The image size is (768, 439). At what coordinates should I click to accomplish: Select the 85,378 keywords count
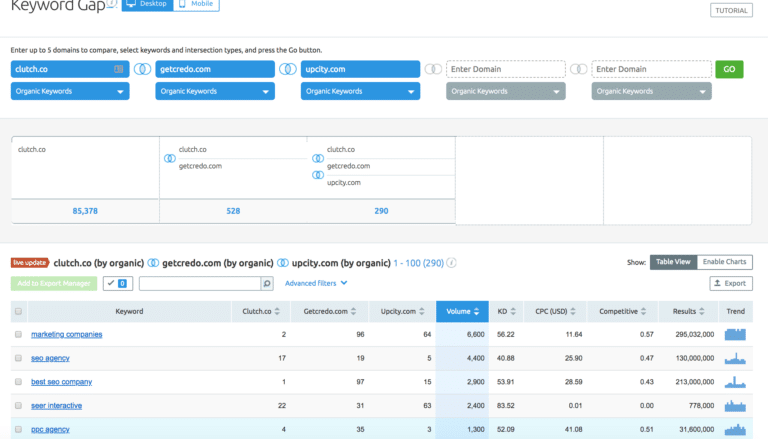85,211
